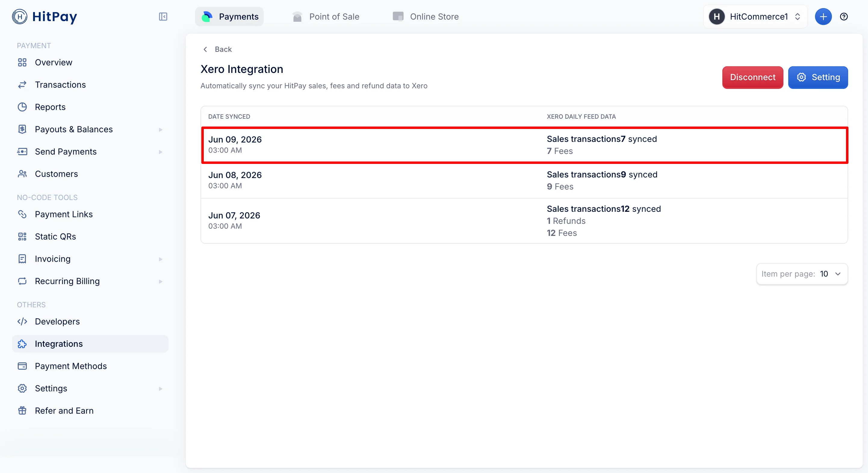Click '9 Fees' entry
This screenshot has width=868, height=473.
tap(560, 186)
